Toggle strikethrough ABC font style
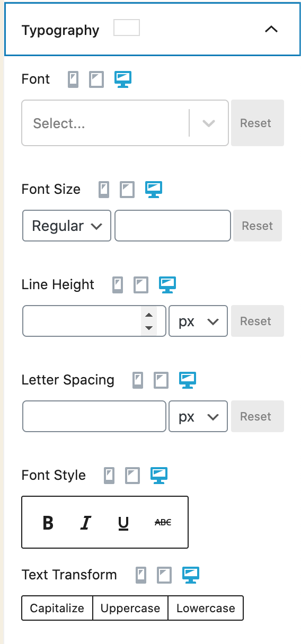This screenshot has width=301, height=644. coord(163,523)
